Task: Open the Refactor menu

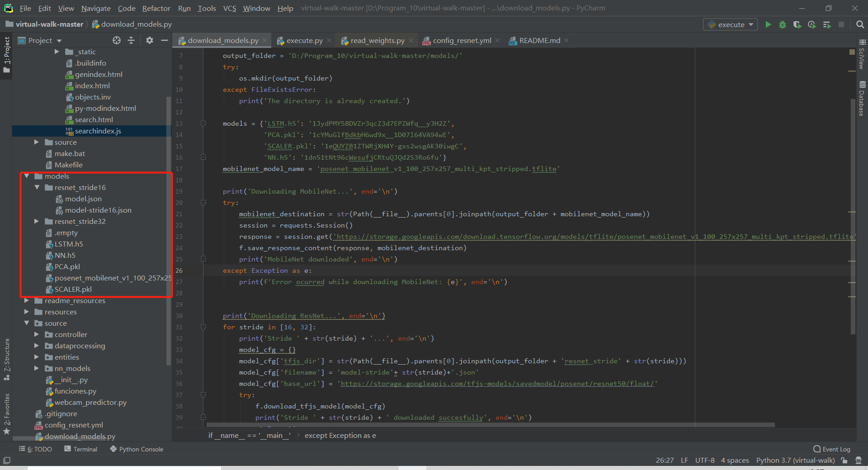Action: (156, 8)
